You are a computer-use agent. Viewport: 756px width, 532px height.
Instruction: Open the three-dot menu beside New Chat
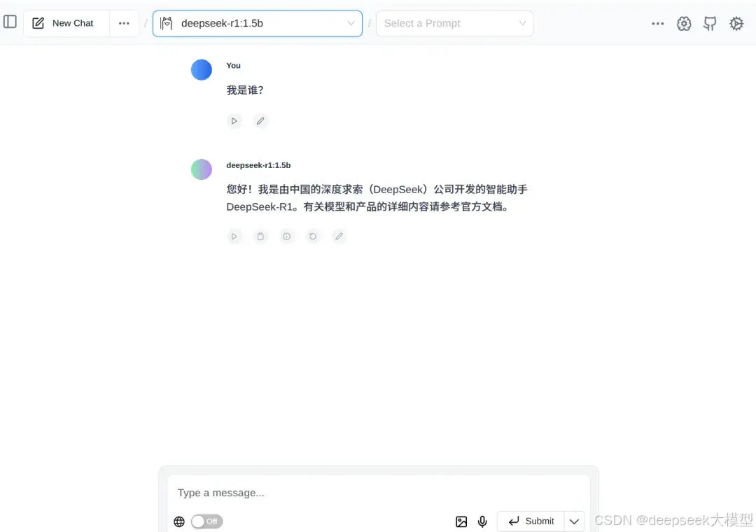(x=124, y=23)
